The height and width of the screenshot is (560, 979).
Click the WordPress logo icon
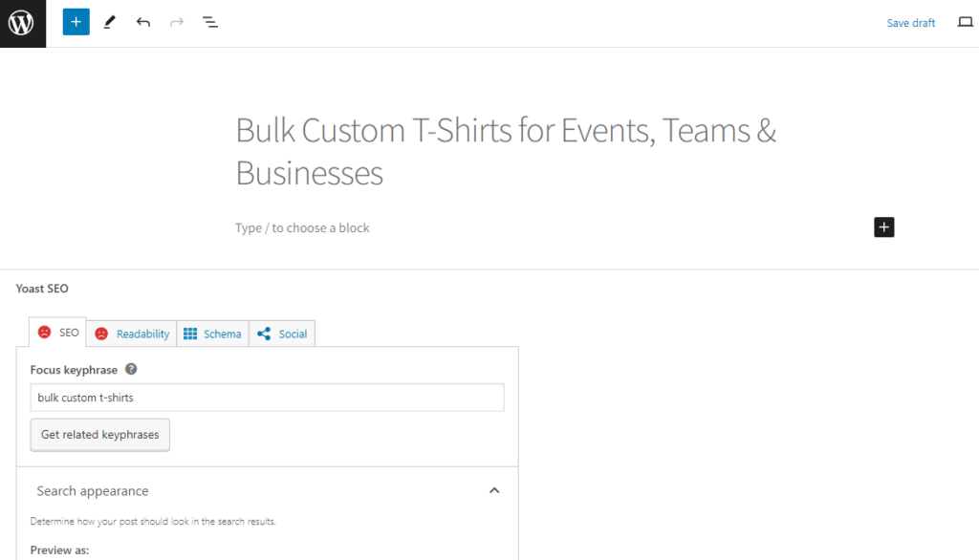21,21
